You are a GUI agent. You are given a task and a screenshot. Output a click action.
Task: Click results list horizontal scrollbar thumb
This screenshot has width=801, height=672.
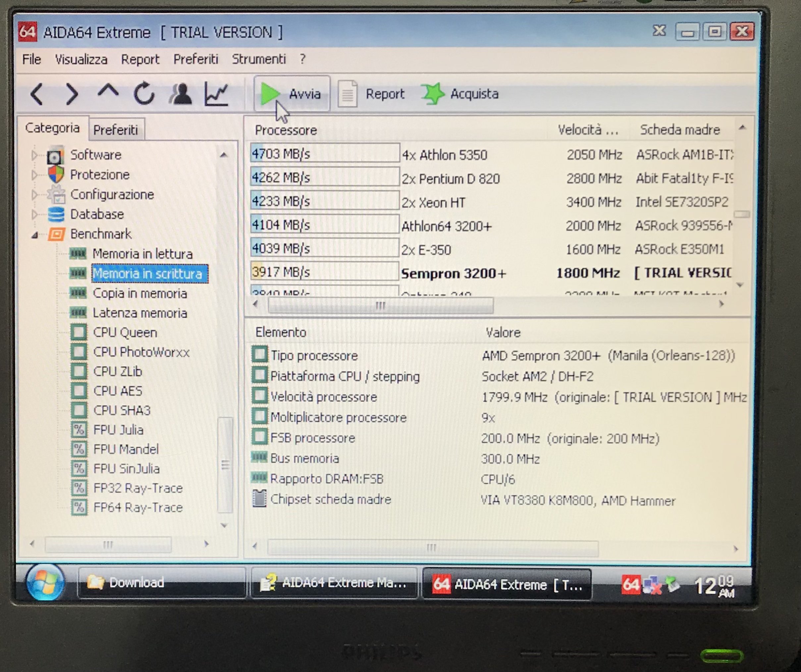tap(380, 305)
